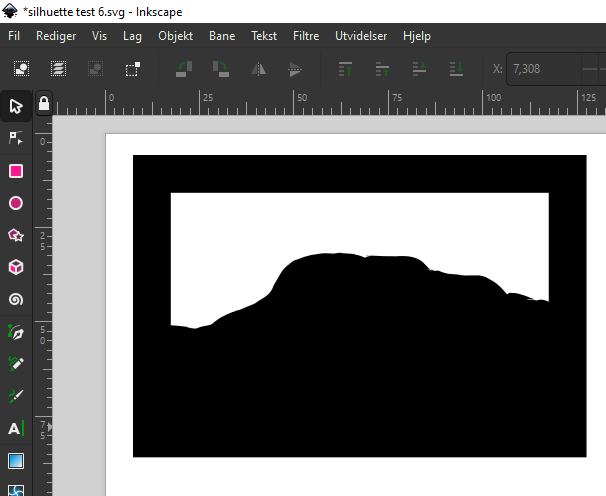Select the Text tool
Screen dimensions: 606x496
click(16, 428)
